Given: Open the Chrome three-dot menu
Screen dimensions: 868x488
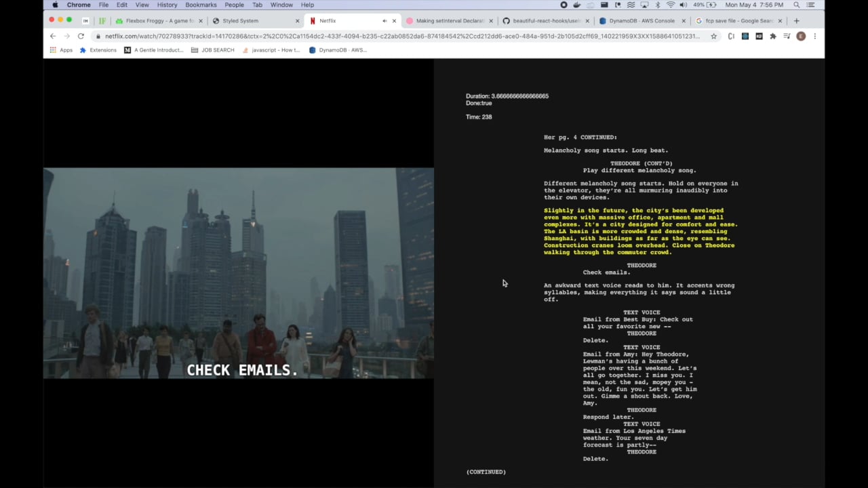Looking at the screenshot, I should 814,36.
